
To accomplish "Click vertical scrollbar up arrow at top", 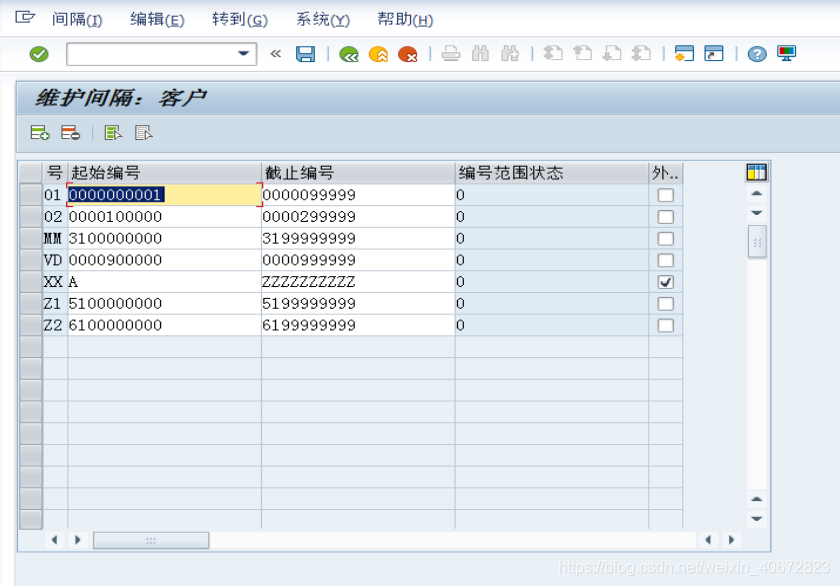I will click(756, 193).
